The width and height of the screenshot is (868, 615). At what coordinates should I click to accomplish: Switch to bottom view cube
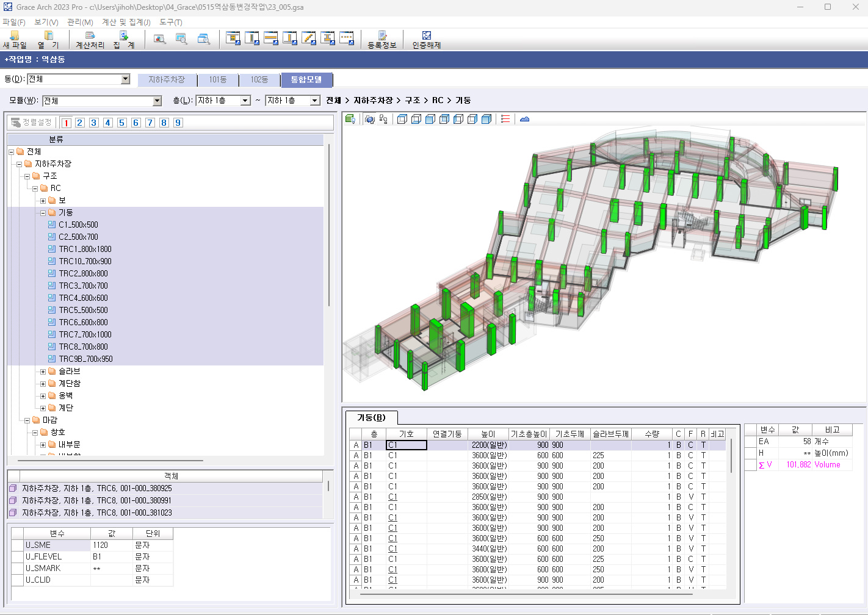pyautogui.click(x=416, y=119)
